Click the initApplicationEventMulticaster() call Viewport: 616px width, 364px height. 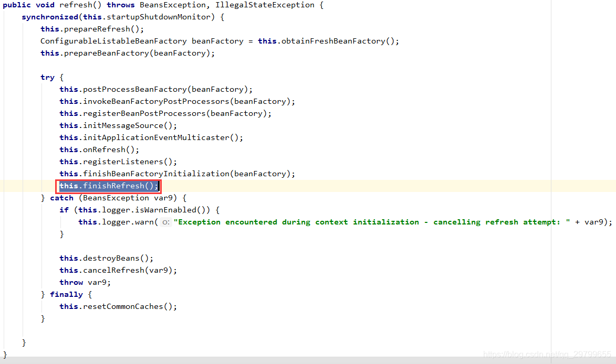pyautogui.click(x=151, y=137)
